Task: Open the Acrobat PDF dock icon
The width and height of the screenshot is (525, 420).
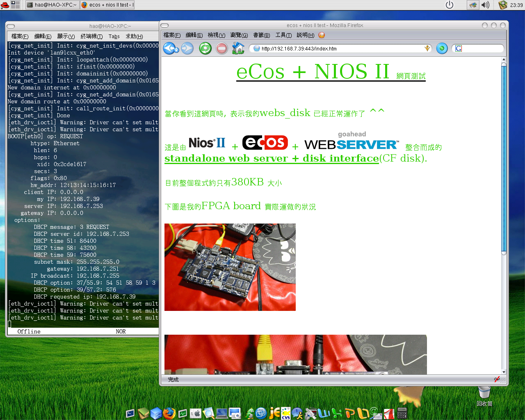Action: tap(389, 414)
